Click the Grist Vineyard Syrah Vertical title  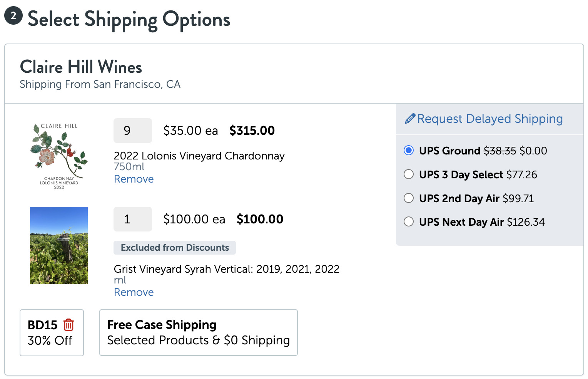point(227,269)
